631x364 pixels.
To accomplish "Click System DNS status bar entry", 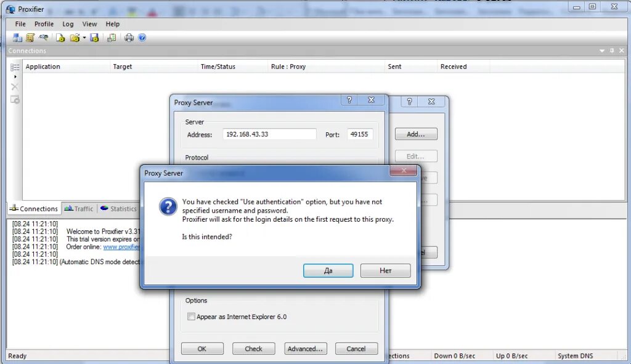I will pyautogui.click(x=575, y=356).
